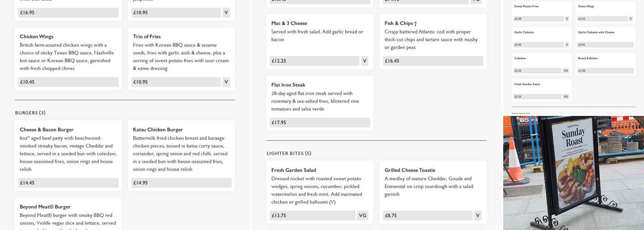Select the Garlic Ciabatta with Cheese card
The height and width of the screenshot is (230, 644).
click(605, 38)
